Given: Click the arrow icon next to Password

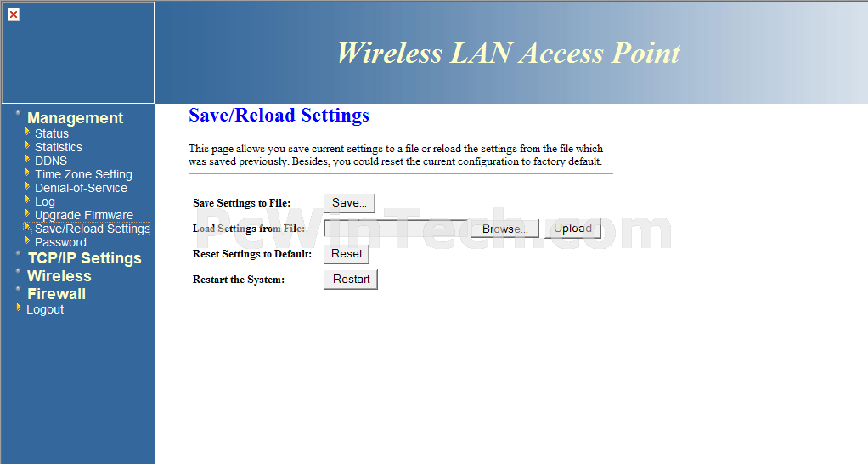Looking at the screenshot, I should [x=27, y=240].
